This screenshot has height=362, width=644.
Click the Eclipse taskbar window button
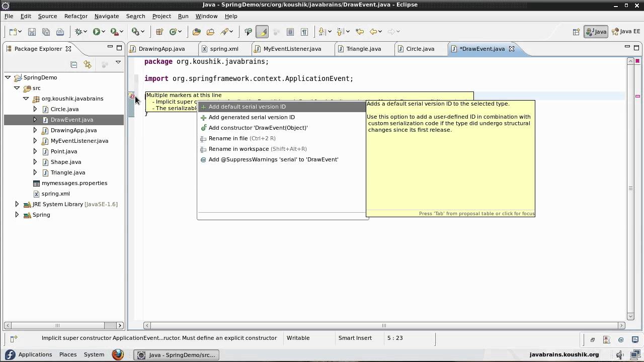(x=177, y=354)
